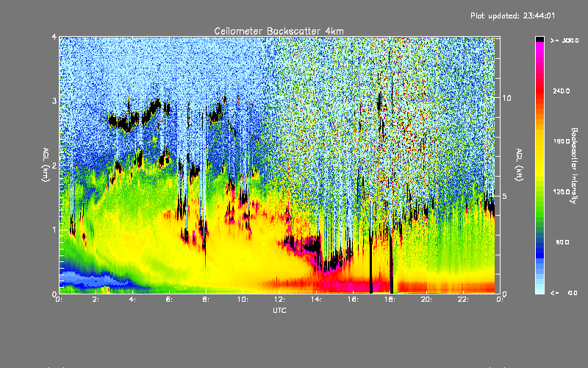The width and height of the screenshot is (588, 368).
Task: Click the "240.0" colorbar value
Action: click(562, 91)
